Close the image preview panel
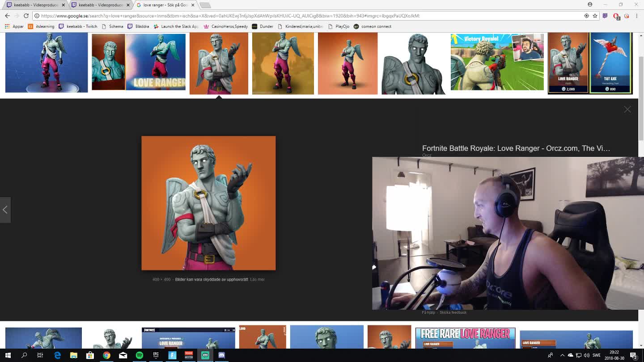This screenshot has height=362, width=644. click(627, 109)
